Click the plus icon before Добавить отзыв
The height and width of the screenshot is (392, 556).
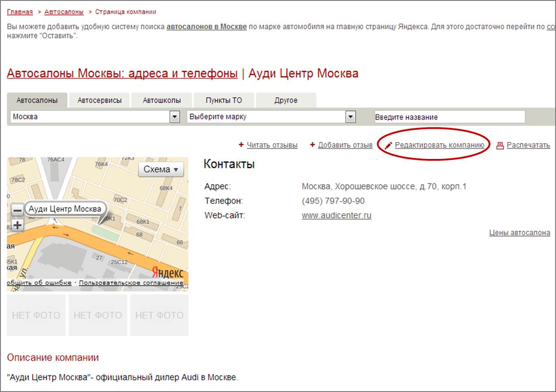coord(313,145)
